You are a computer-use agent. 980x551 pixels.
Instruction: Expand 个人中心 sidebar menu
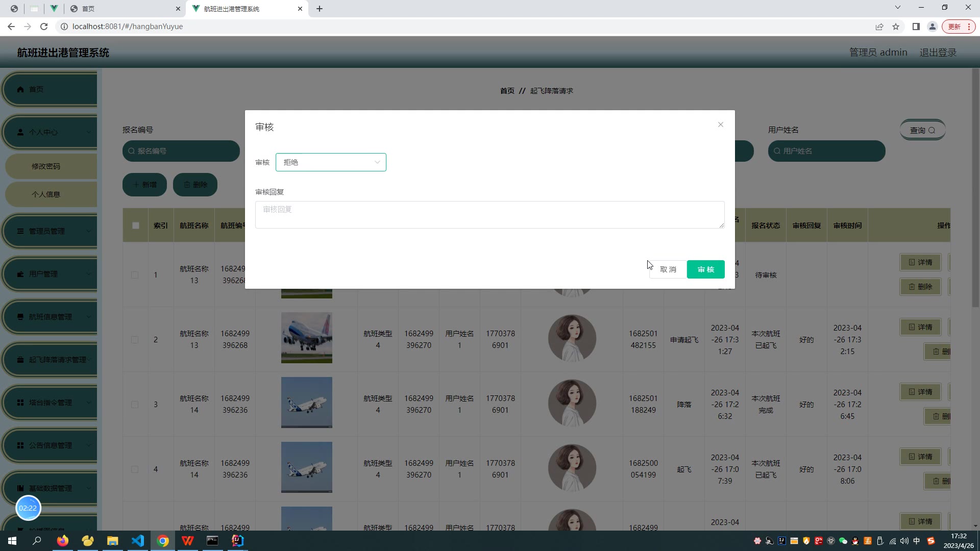click(50, 132)
